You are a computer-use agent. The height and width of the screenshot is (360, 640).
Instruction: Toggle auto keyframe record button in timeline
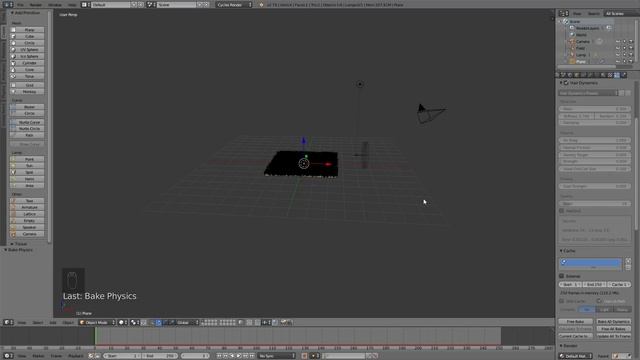coord(304,356)
